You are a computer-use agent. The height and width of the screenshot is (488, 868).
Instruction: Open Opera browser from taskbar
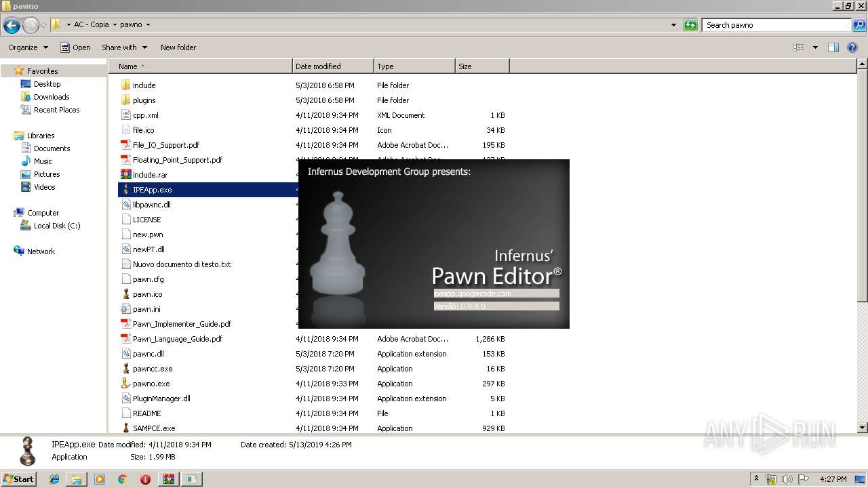[145, 479]
